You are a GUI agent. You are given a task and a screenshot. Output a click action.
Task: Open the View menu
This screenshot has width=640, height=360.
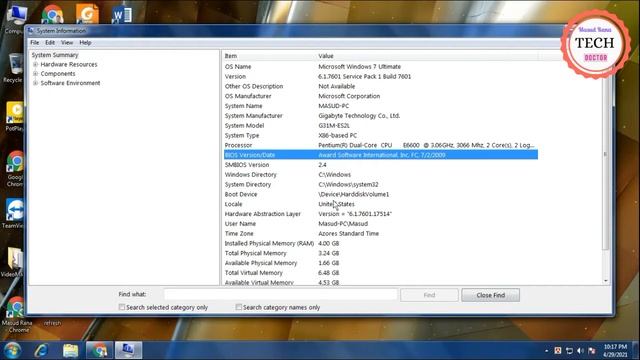tap(67, 42)
